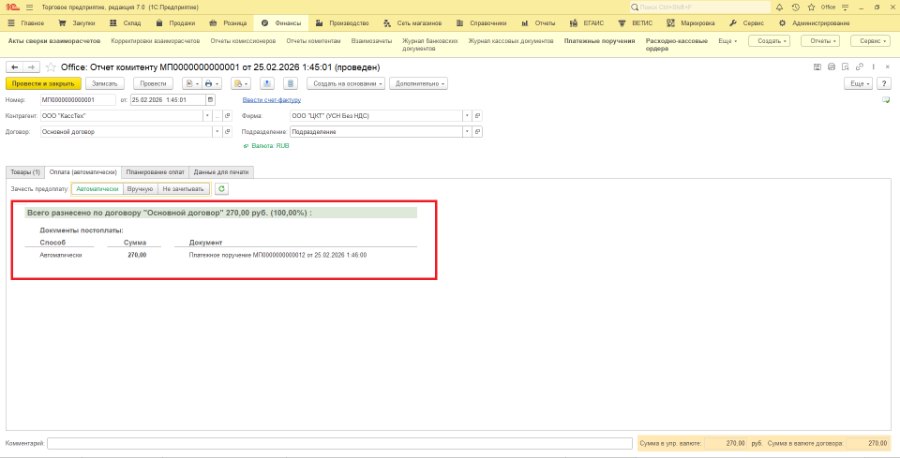Expand Дополнительно dropdown

(x=418, y=84)
